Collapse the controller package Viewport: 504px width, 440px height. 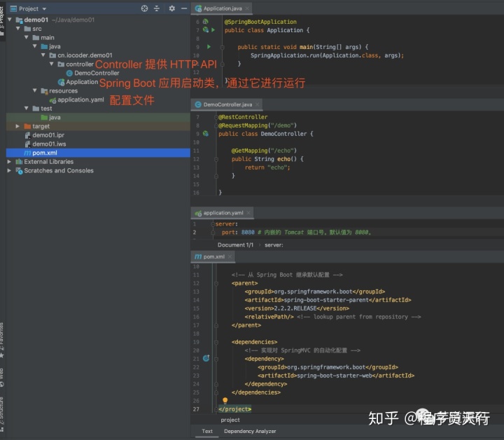[52, 64]
